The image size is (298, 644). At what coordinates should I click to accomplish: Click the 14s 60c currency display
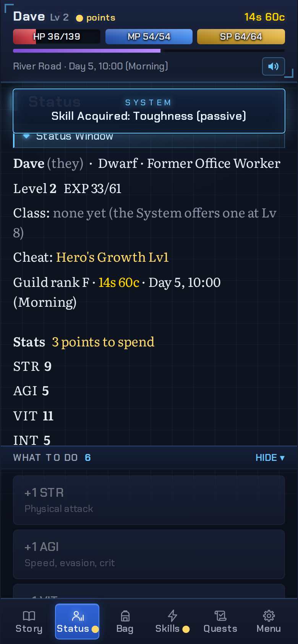pyautogui.click(x=264, y=17)
